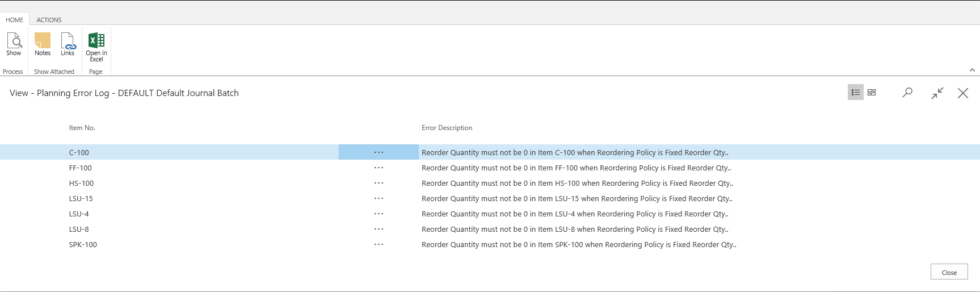Click the Links icon in the ribbon
Screen dimensions: 980x292
68,44
